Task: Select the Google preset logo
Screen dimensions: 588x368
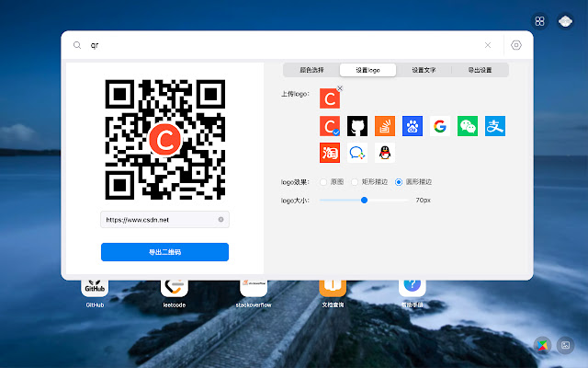Action: click(440, 126)
